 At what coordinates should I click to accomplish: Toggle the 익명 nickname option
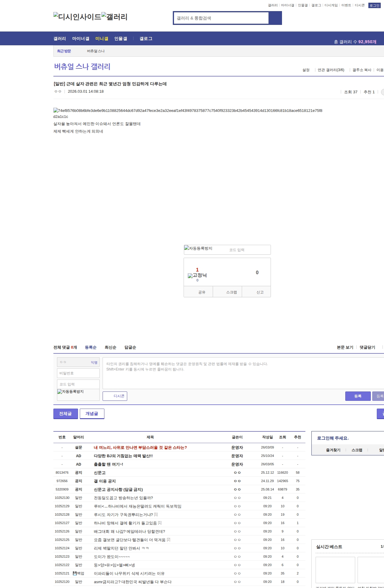pyautogui.click(x=94, y=362)
